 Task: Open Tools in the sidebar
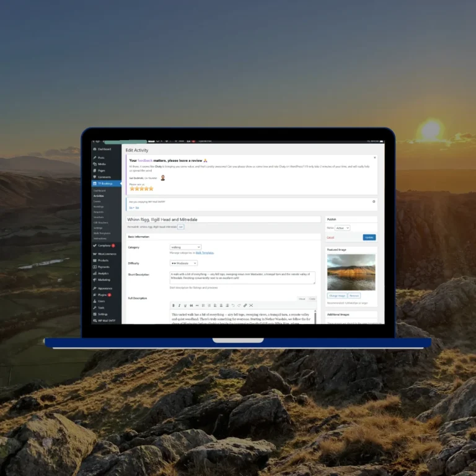pos(106,307)
